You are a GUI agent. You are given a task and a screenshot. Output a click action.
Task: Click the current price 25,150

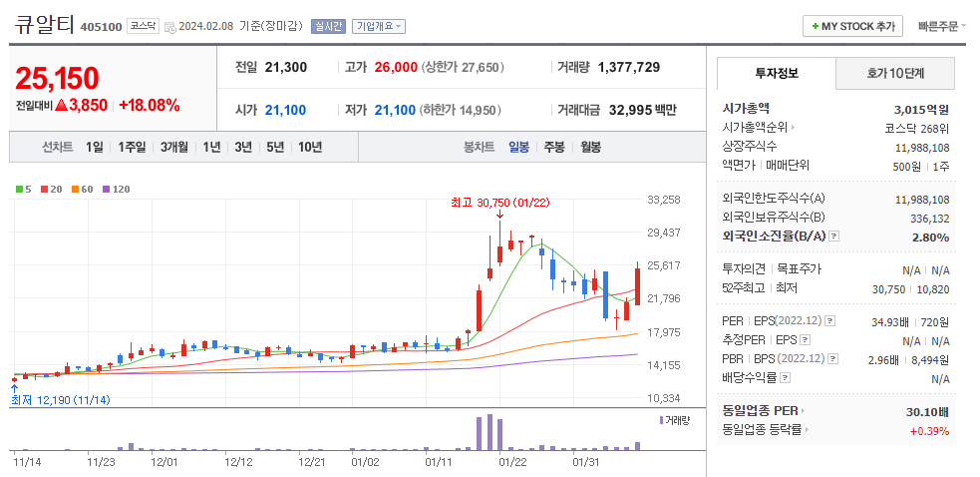[57, 78]
